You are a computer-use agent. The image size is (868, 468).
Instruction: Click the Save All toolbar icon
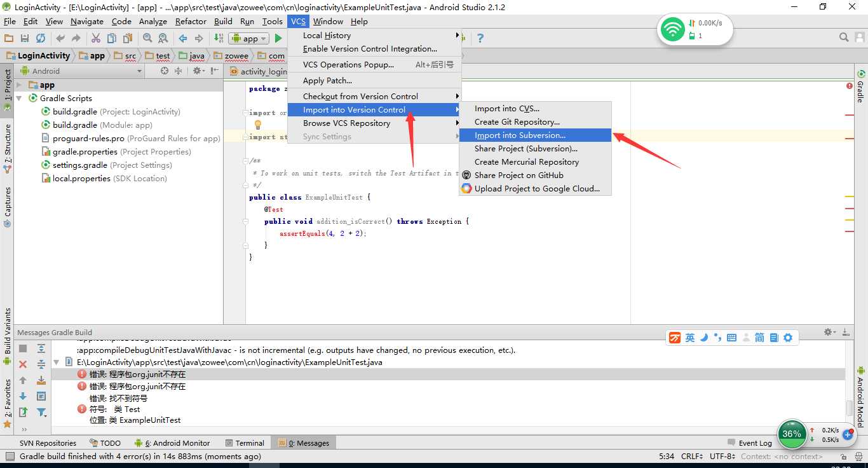pos(25,39)
